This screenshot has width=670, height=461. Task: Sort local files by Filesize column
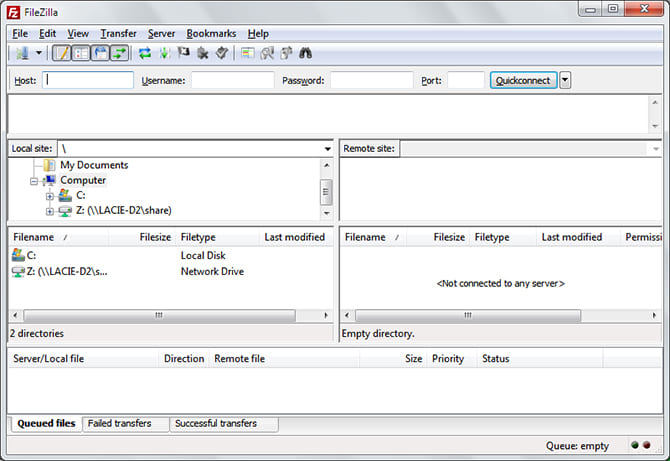click(142, 237)
